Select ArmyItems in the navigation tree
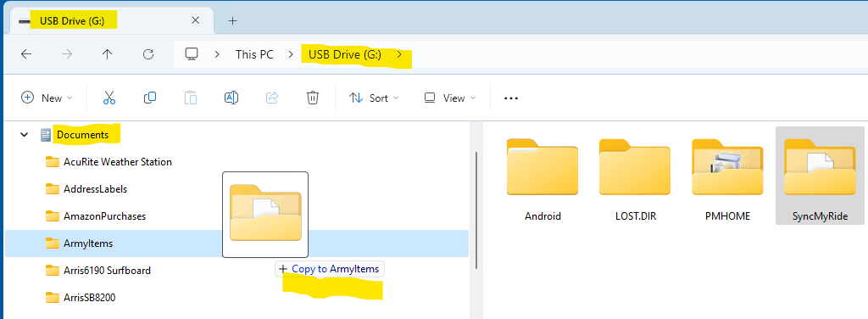 [237, 243]
